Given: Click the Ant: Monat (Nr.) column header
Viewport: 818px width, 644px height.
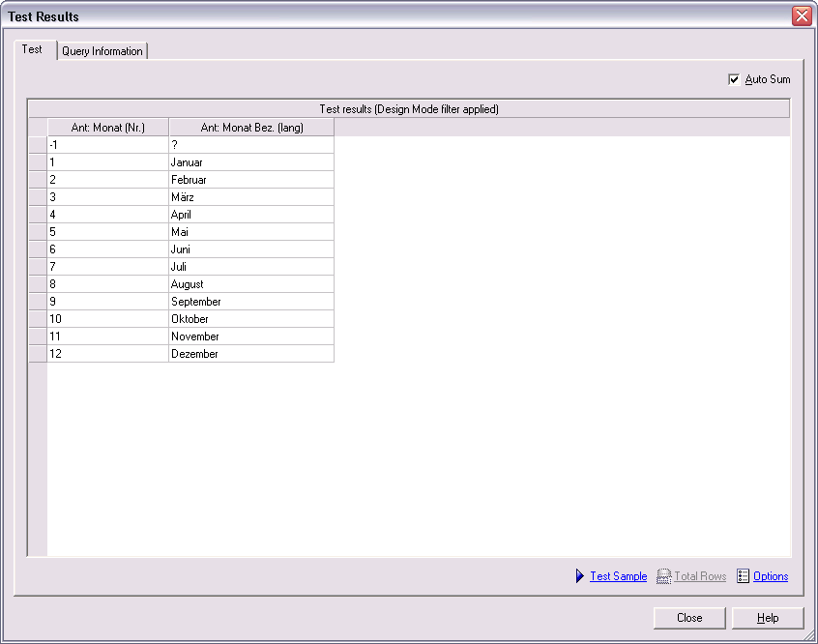Looking at the screenshot, I should pos(108,128).
